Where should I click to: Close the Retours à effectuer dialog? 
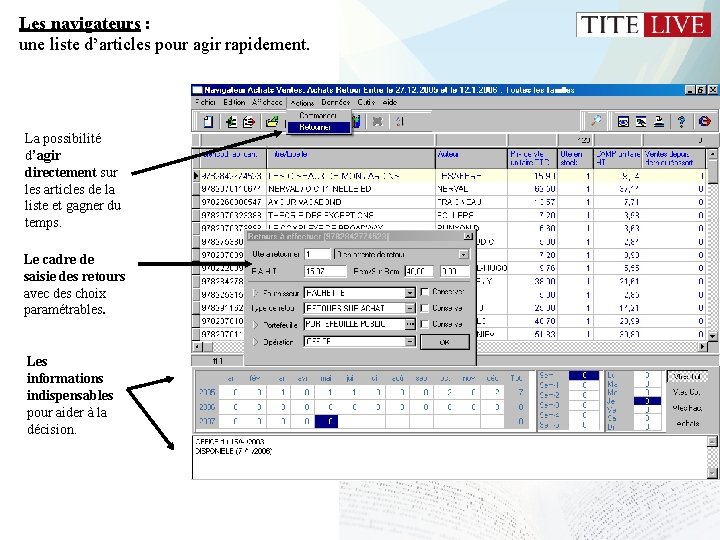tap(467, 236)
